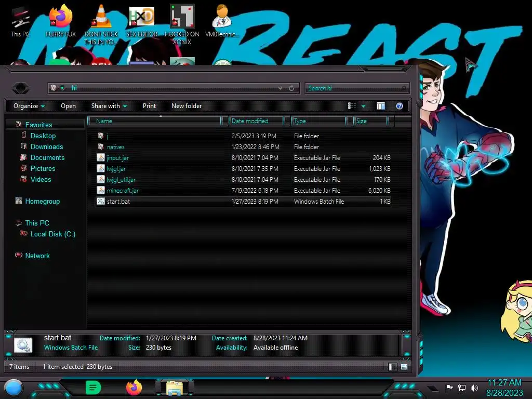Select the HOOKED ON XONIX desktop icon
Screen dimensions: 532x399
[182, 24]
